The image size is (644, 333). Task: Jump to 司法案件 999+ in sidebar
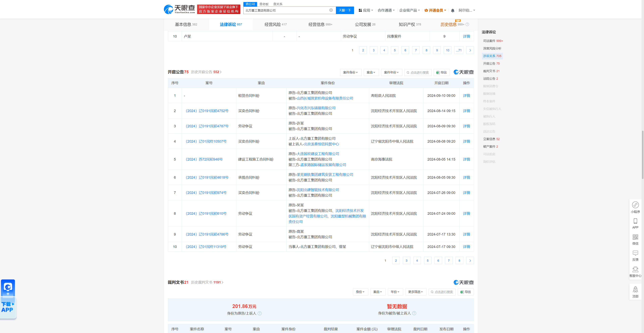[493, 41]
